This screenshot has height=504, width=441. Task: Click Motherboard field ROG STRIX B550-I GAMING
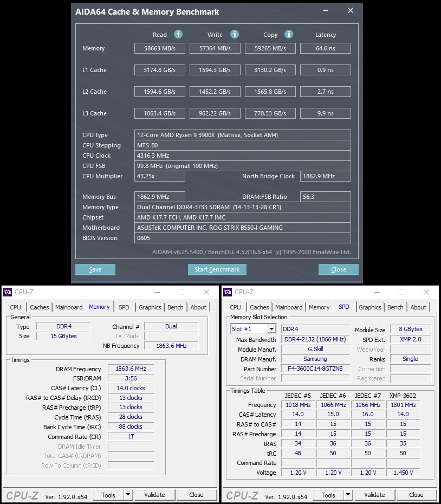(x=243, y=228)
